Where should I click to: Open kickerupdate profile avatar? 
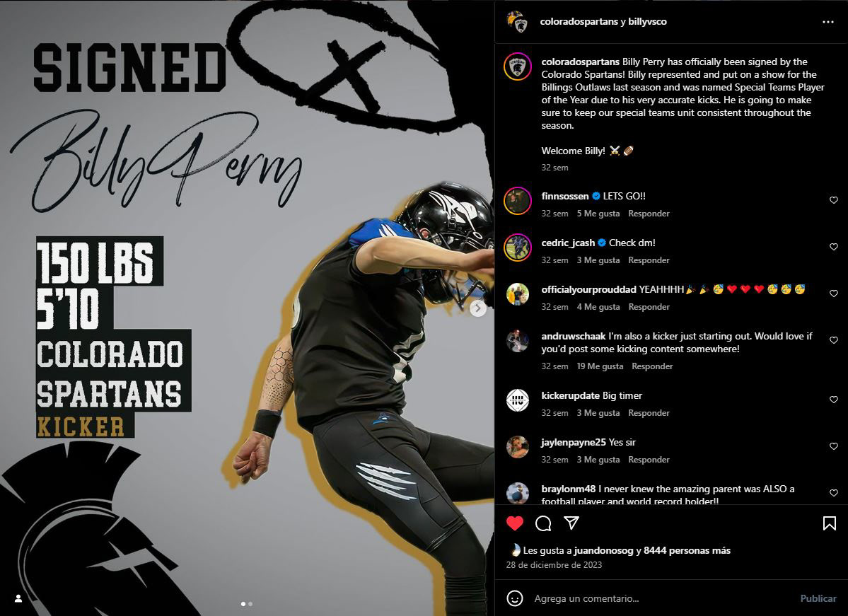[518, 400]
